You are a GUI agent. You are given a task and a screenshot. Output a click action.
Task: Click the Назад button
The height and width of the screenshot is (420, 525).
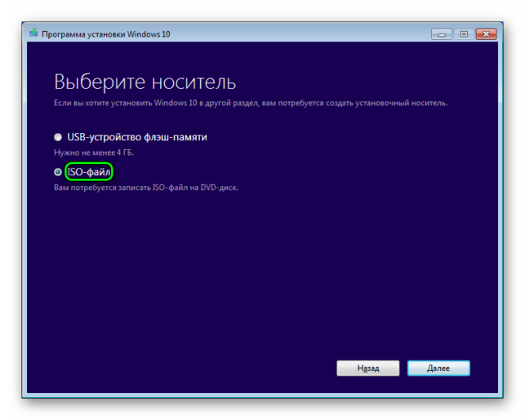[368, 368]
